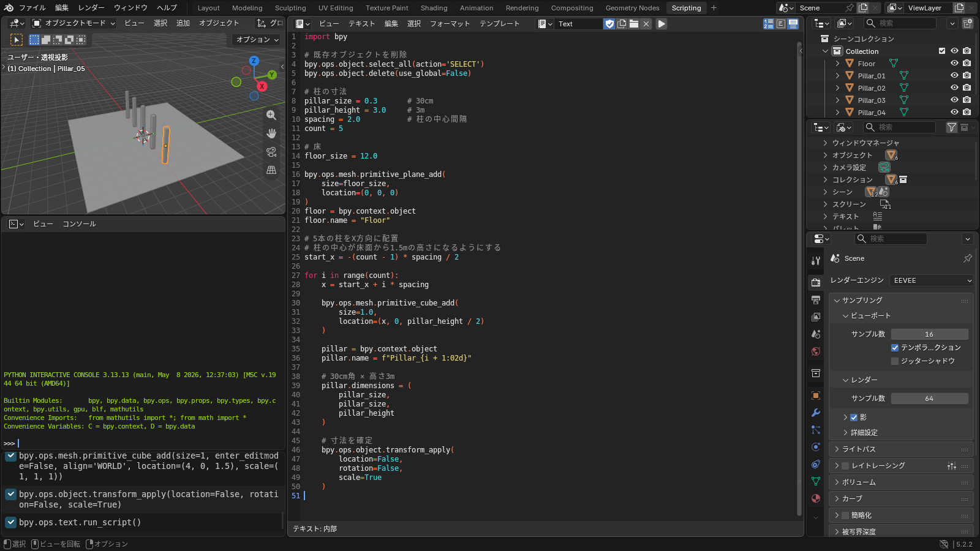Open the ファイル menu
Screen dimensions: 980x551
(x=32, y=8)
